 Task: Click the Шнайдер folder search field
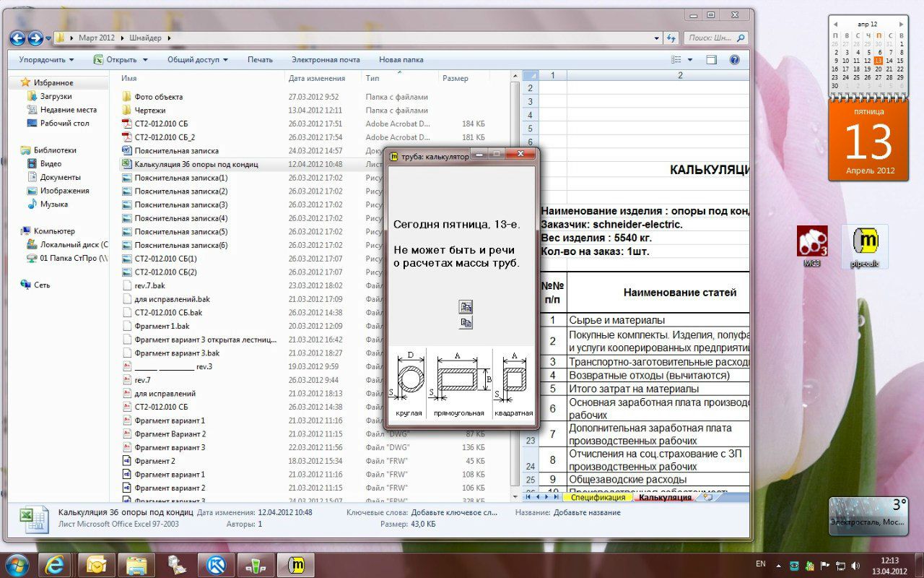coord(711,38)
